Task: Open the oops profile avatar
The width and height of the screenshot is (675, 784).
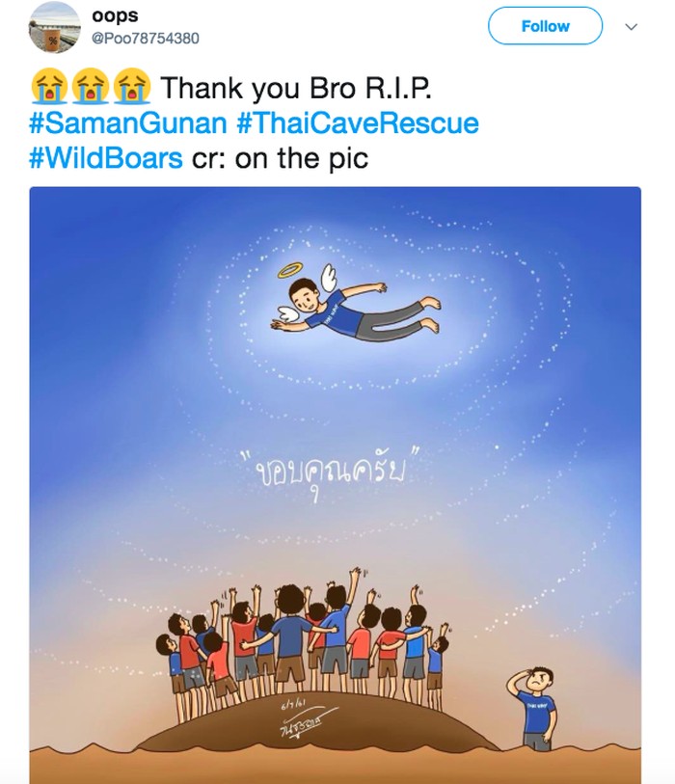Action: [55, 28]
